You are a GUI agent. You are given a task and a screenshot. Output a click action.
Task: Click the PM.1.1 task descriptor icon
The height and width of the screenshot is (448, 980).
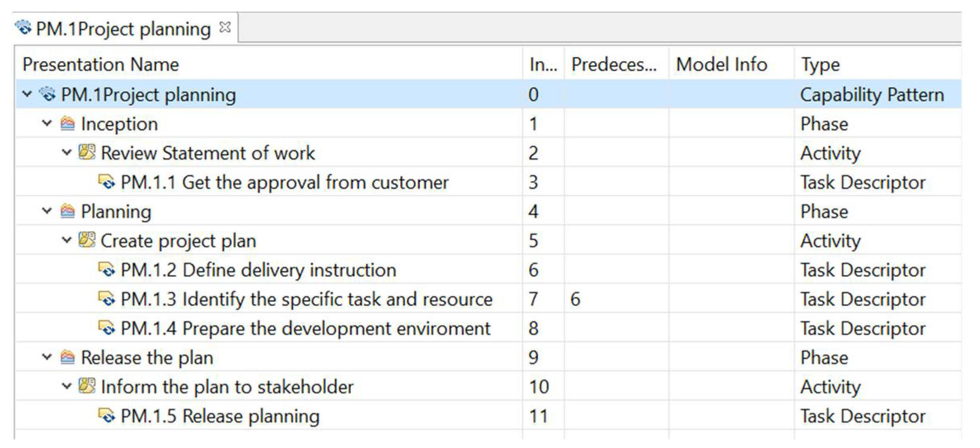[107, 182]
